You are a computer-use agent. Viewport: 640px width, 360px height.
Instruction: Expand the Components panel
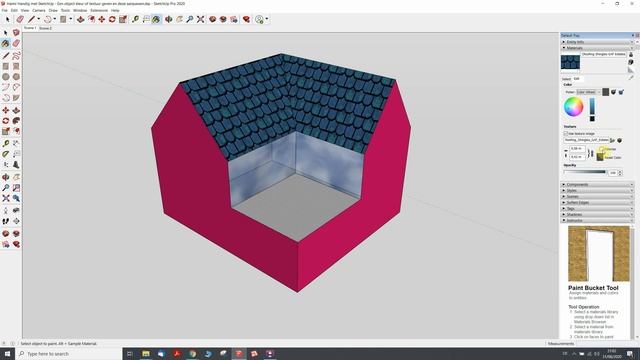[597, 184]
